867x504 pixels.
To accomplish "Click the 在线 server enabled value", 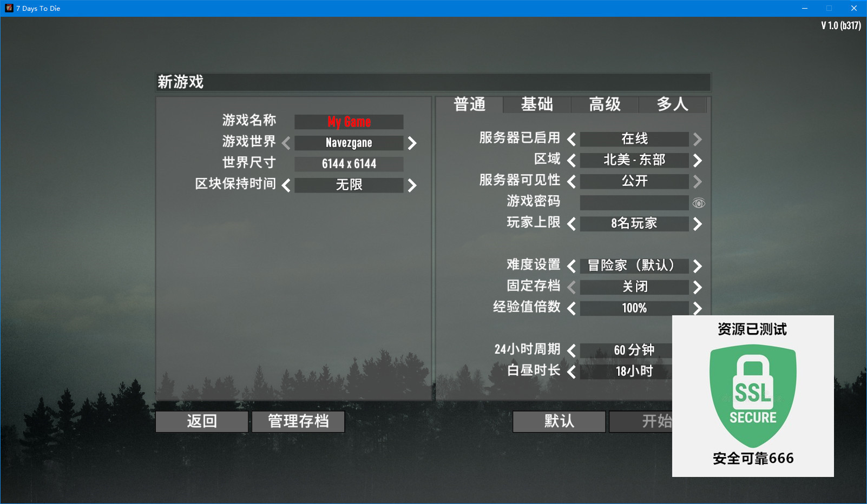I will (x=634, y=139).
